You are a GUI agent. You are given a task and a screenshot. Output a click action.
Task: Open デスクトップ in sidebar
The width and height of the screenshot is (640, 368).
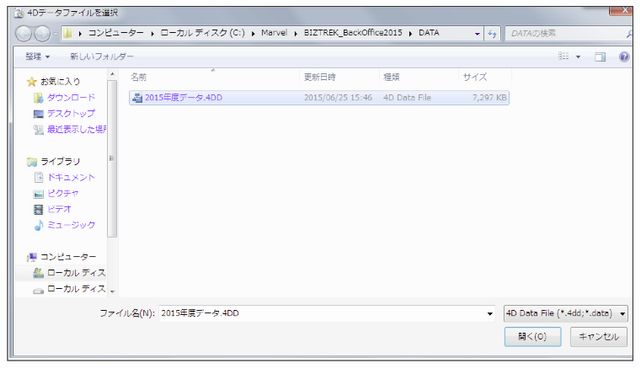point(71,113)
